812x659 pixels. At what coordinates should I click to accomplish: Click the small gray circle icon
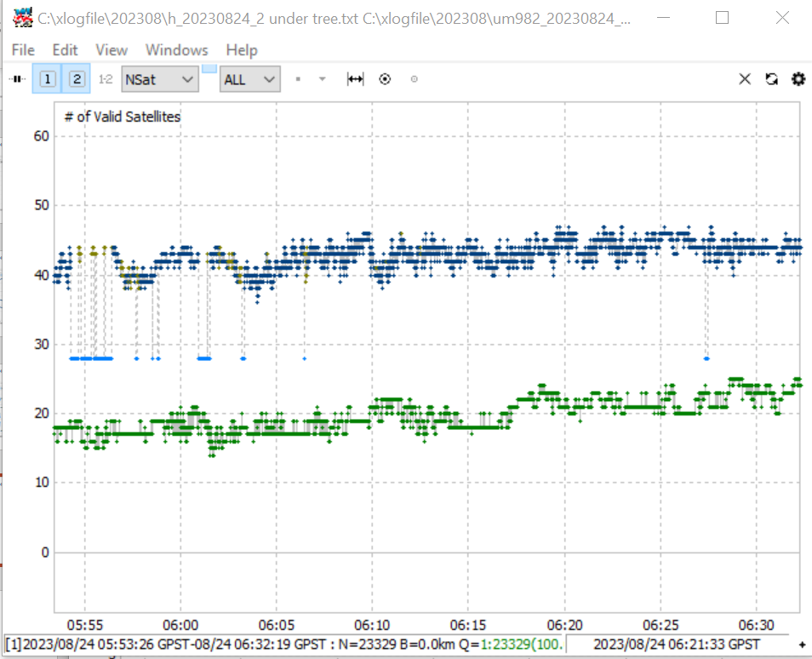point(415,79)
